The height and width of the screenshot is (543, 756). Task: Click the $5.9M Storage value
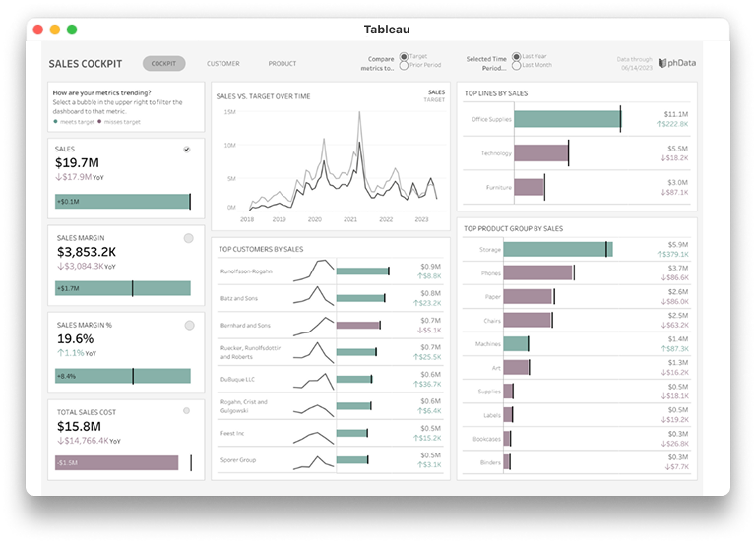[x=678, y=244]
